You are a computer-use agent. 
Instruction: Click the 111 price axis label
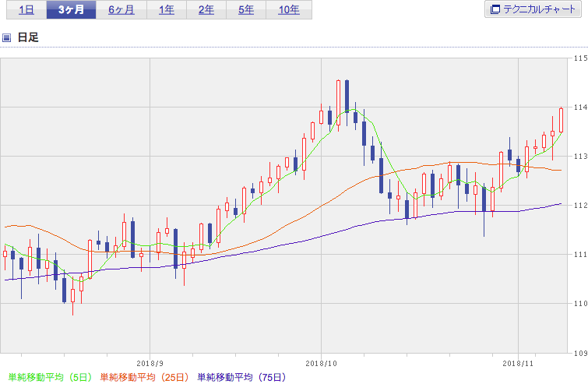(x=580, y=255)
